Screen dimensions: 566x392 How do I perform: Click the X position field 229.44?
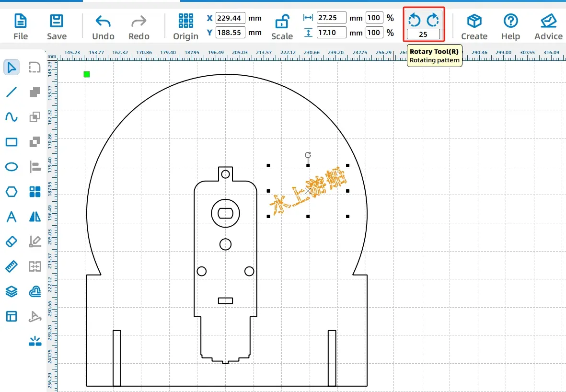point(231,18)
